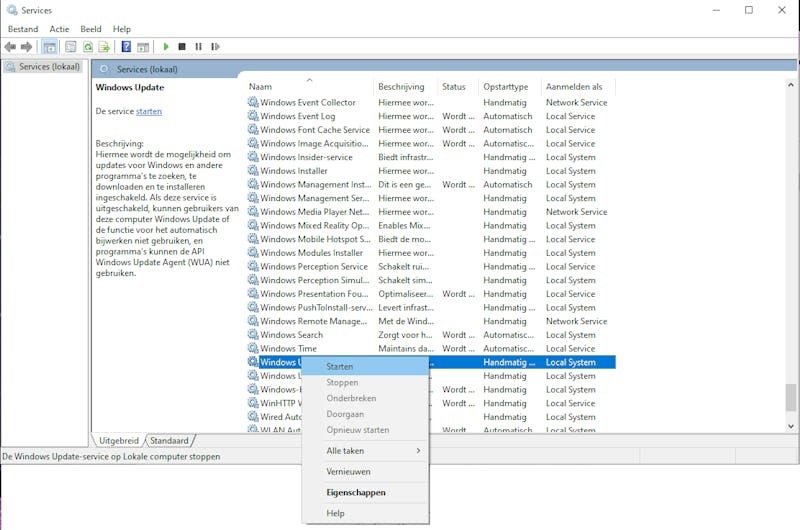Sort by the Opstarttype column header
The width and height of the screenshot is (800, 530).
[510, 87]
